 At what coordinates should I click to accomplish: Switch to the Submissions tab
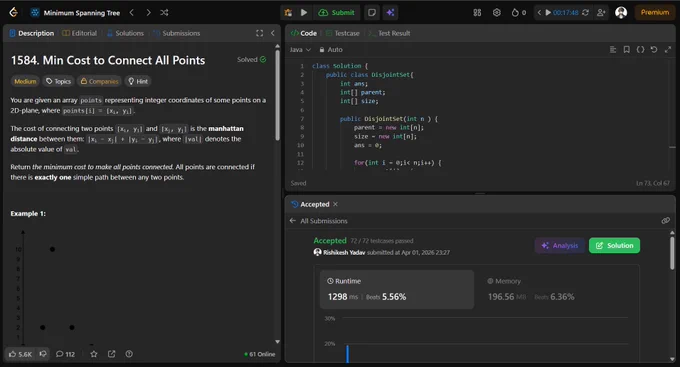coord(177,33)
